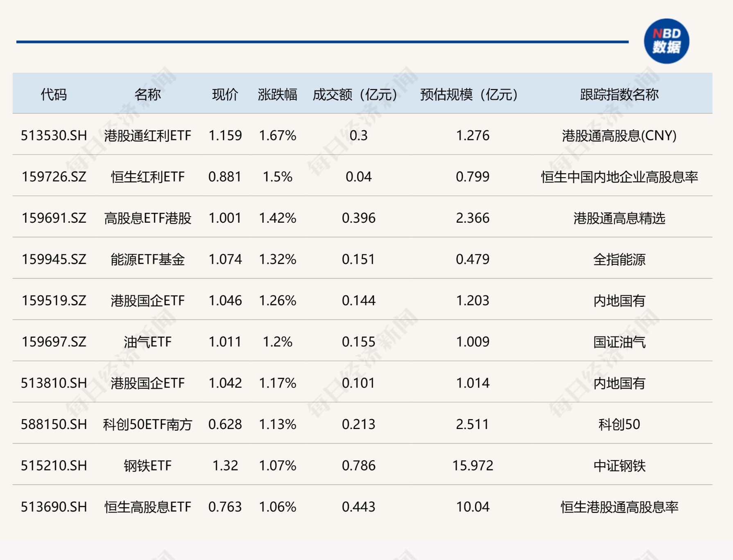Click the 跟踪指数名称 column header

point(619,95)
